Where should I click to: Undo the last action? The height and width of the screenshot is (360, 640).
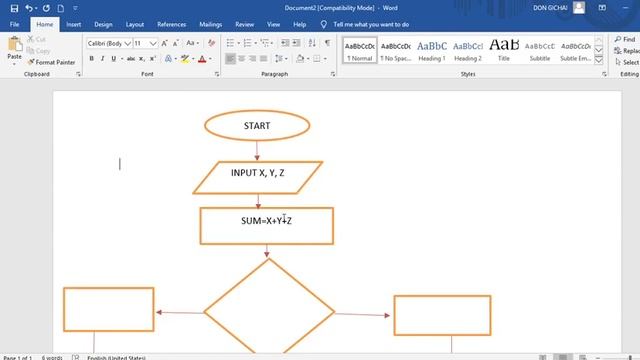coord(29,8)
